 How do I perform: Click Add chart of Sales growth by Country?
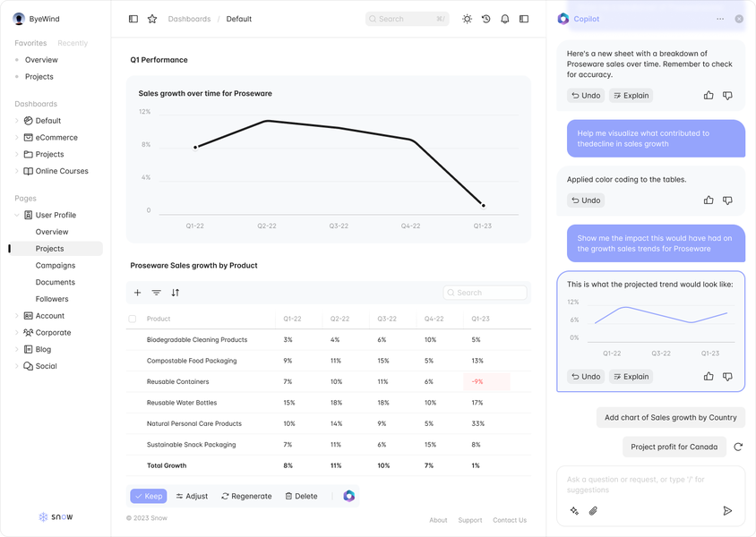670,417
